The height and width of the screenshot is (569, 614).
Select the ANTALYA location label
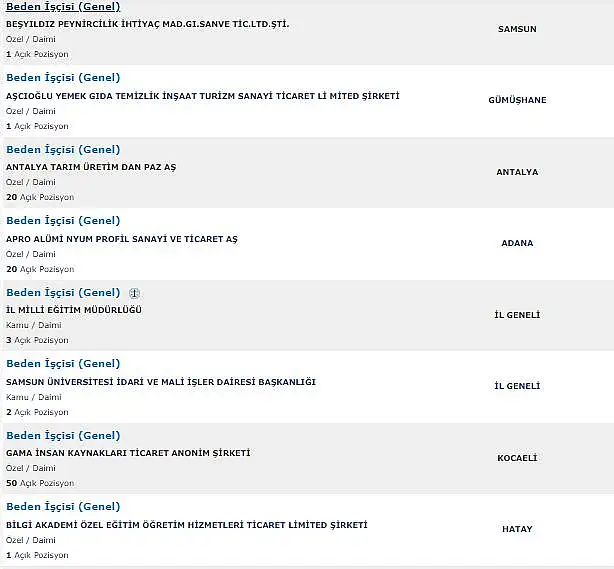(x=517, y=172)
